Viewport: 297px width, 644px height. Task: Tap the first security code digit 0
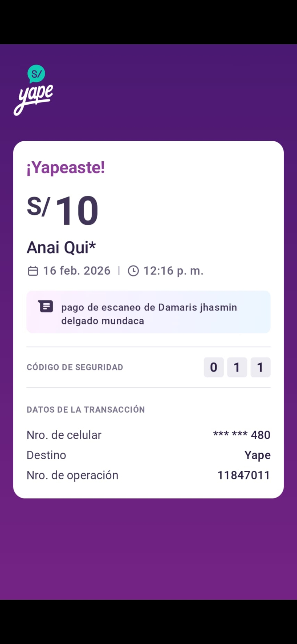tap(214, 367)
